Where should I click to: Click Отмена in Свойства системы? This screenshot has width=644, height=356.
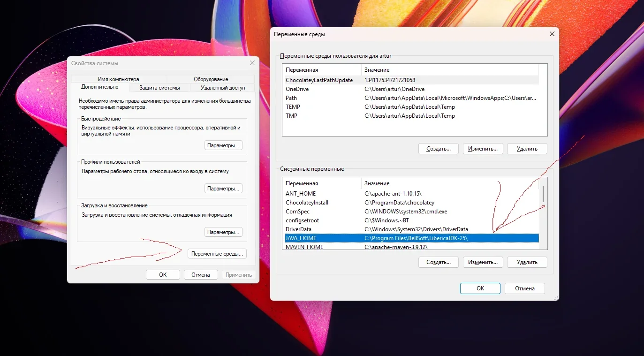[201, 275]
